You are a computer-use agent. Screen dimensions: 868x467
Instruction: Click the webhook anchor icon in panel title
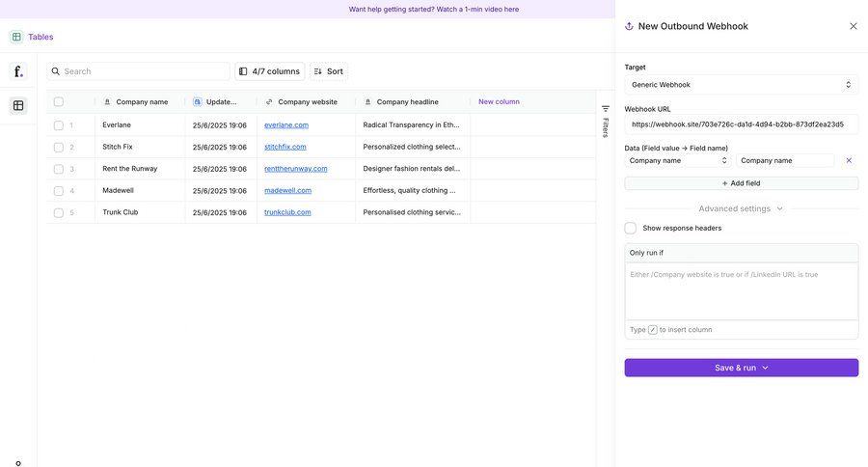pyautogui.click(x=629, y=26)
